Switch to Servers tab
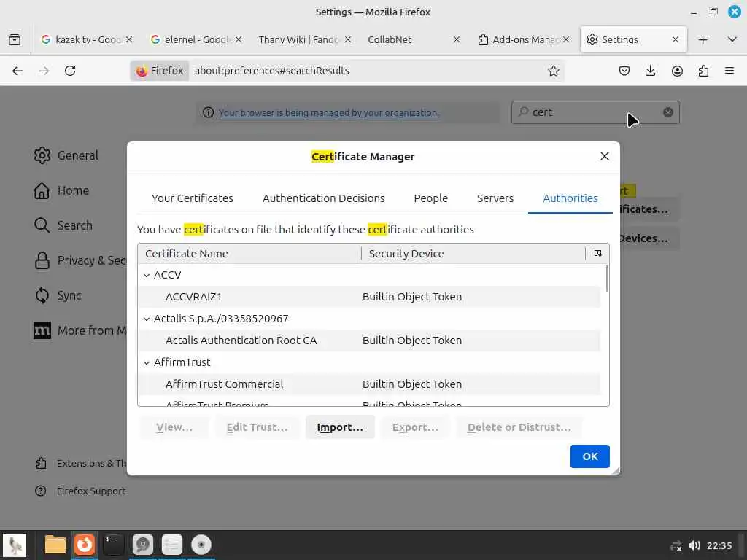 click(495, 198)
